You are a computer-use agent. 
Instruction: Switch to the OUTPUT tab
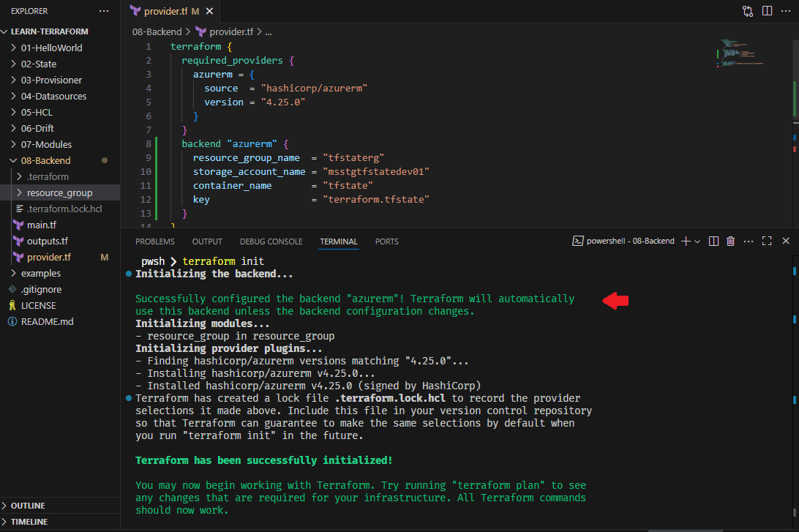click(207, 241)
